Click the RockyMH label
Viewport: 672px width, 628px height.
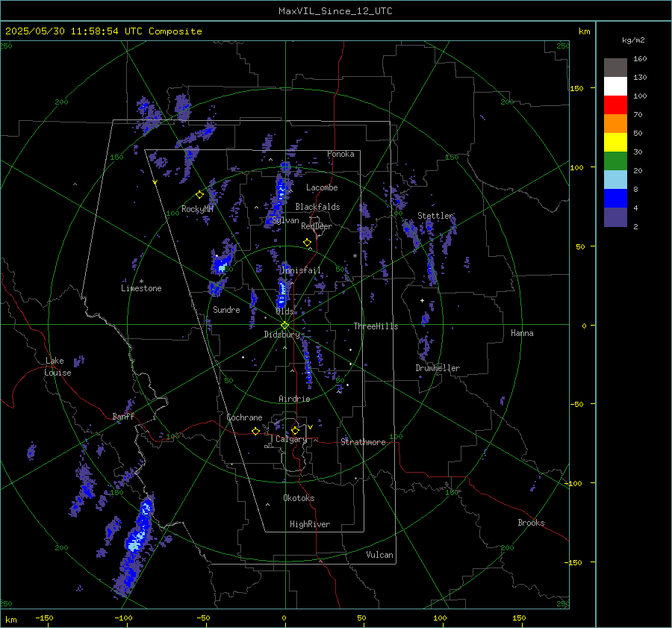coord(197,209)
